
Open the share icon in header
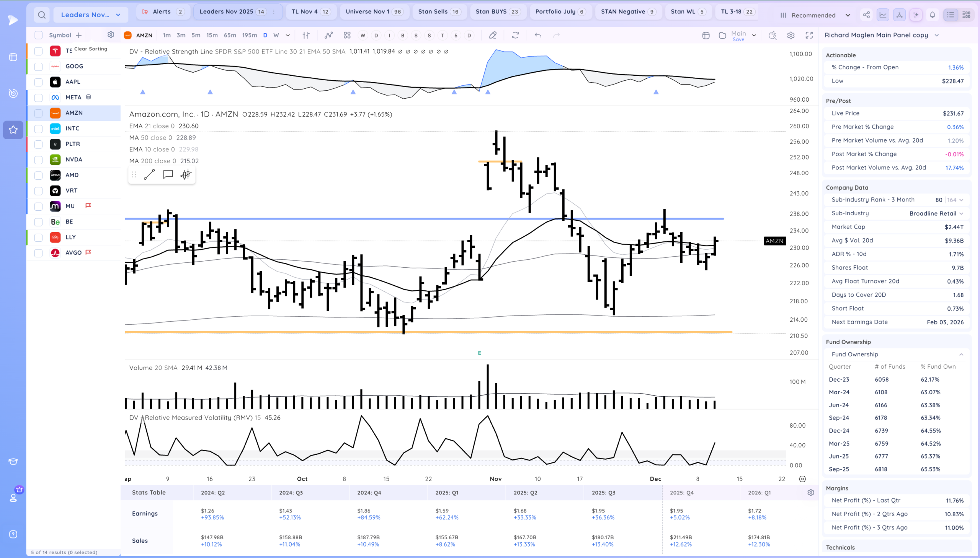point(866,15)
